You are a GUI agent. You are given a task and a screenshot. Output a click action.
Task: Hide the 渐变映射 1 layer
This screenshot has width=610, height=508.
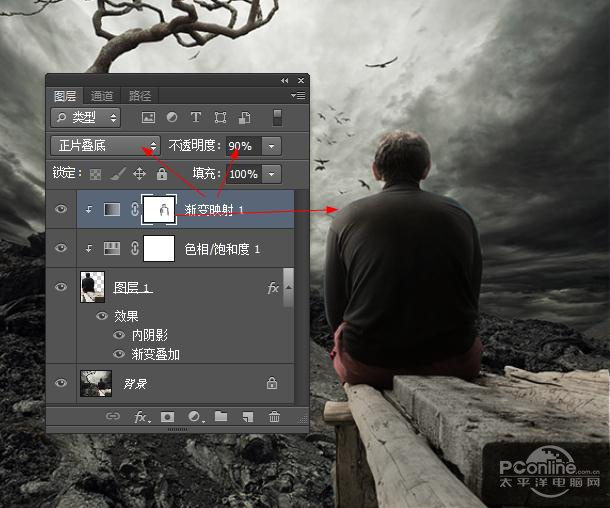(61, 209)
